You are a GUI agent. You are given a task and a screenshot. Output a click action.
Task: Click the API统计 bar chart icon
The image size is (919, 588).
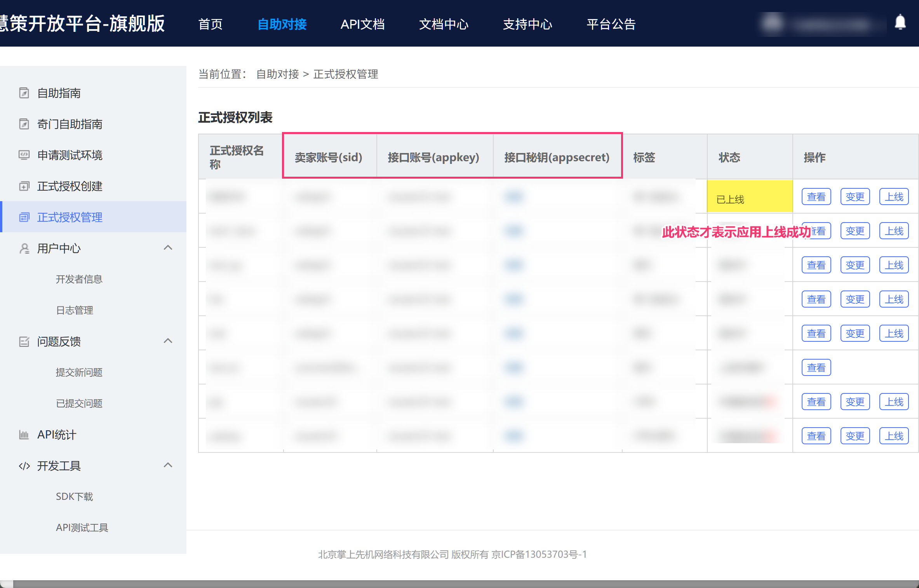pyautogui.click(x=24, y=435)
